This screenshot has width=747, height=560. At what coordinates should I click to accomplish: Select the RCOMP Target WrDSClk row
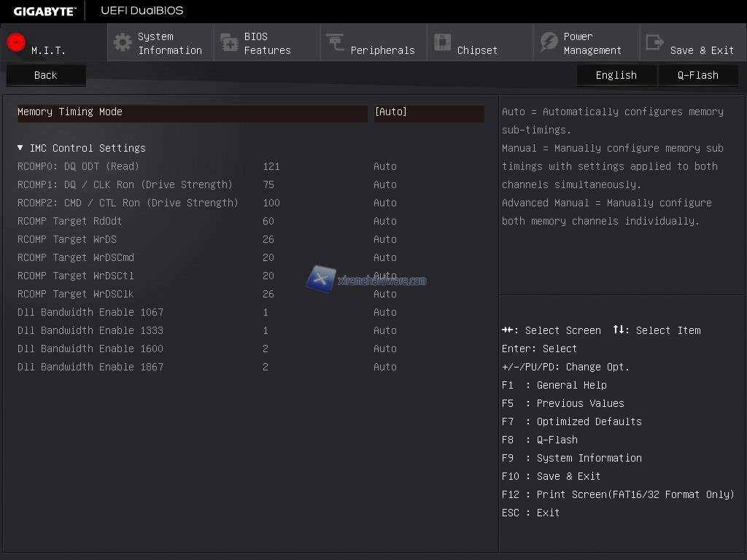[75, 294]
